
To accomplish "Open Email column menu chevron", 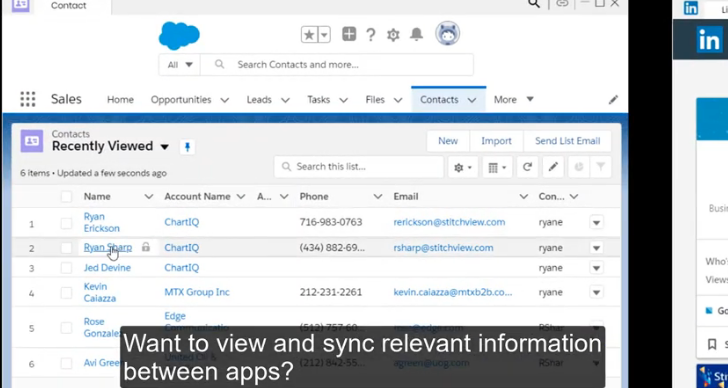I will click(x=524, y=197).
